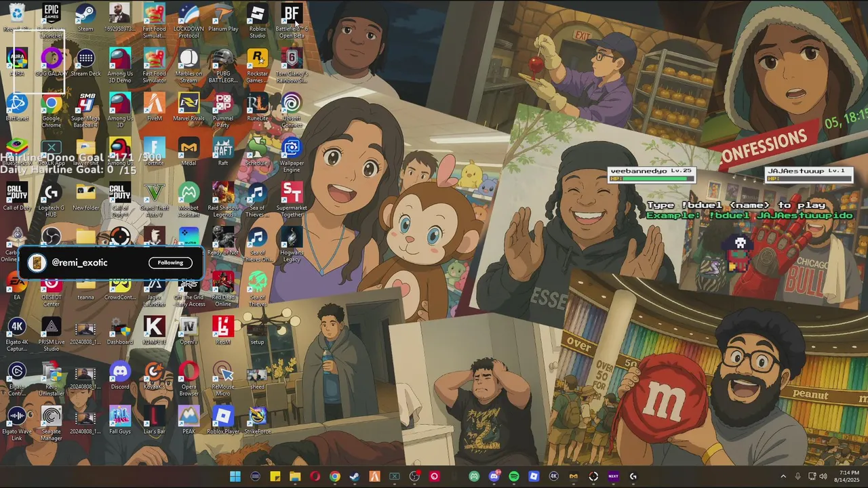Open Marvel Rivals desktop shortcut
The width and height of the screenshot is (868, 488).
pos(189,107)
